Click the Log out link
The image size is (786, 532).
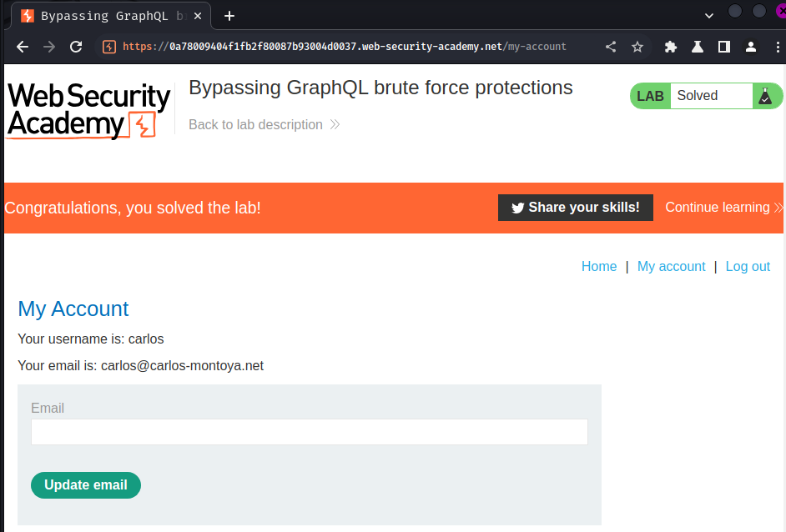[748, 267]
